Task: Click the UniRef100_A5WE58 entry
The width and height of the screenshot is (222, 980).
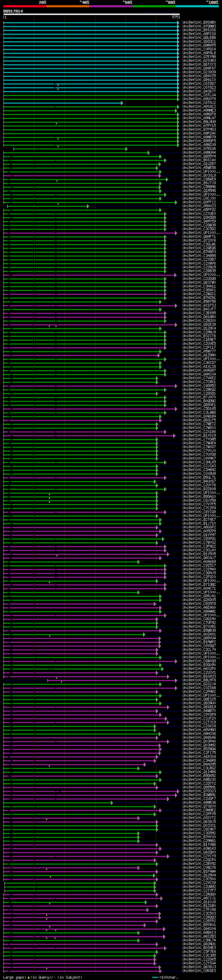Action: 199,168
